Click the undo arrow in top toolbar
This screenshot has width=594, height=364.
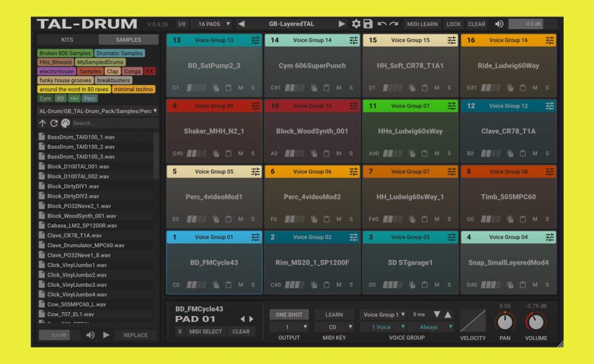tap(382, 24)
